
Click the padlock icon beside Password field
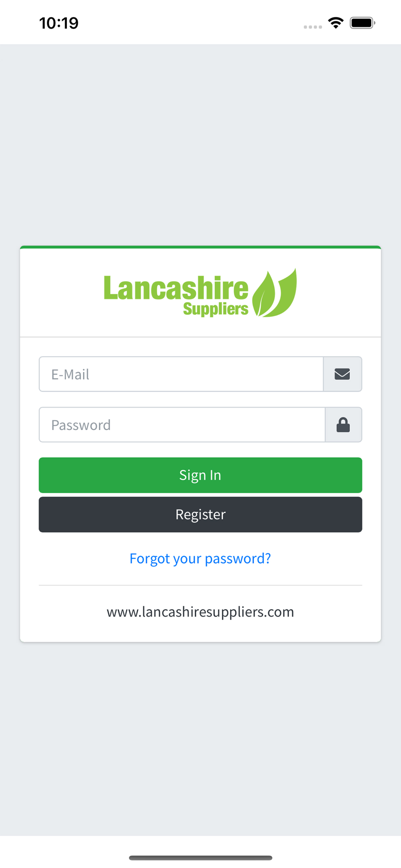tap(343, 425)
